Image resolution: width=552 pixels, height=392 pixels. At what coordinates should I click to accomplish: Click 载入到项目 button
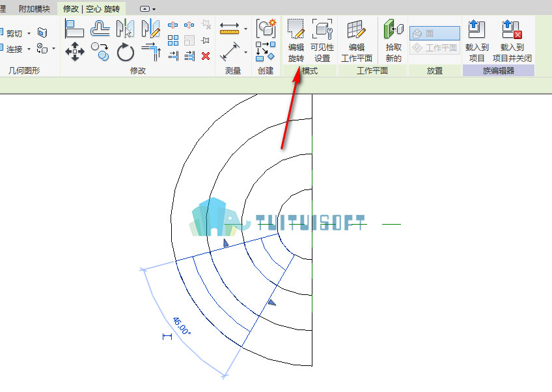[476, 40]
